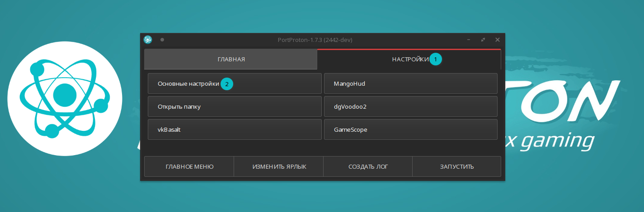Open dgVoodoo2 settings

(410, 106)
